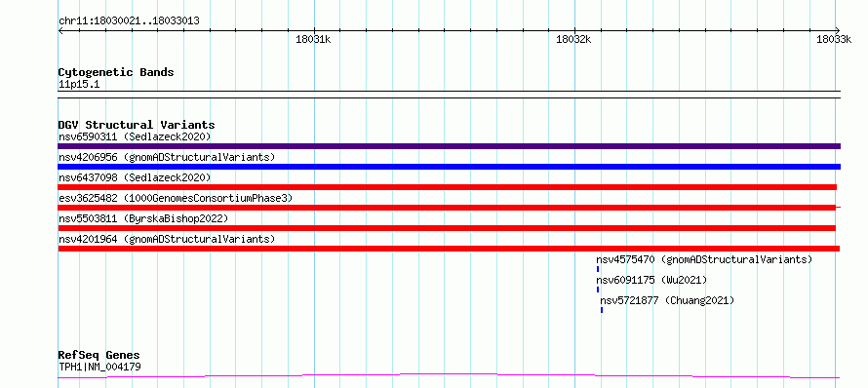The width and height of the screenshot is (868, 388).
Task: Open the nsv6590311 (Sedlazeck2020) variant label
Action: click(135, 136)
